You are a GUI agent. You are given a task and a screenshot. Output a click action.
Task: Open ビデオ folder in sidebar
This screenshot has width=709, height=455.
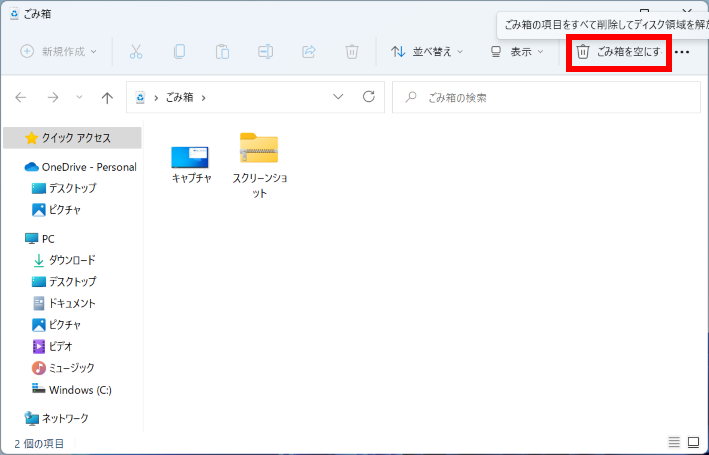52,346
